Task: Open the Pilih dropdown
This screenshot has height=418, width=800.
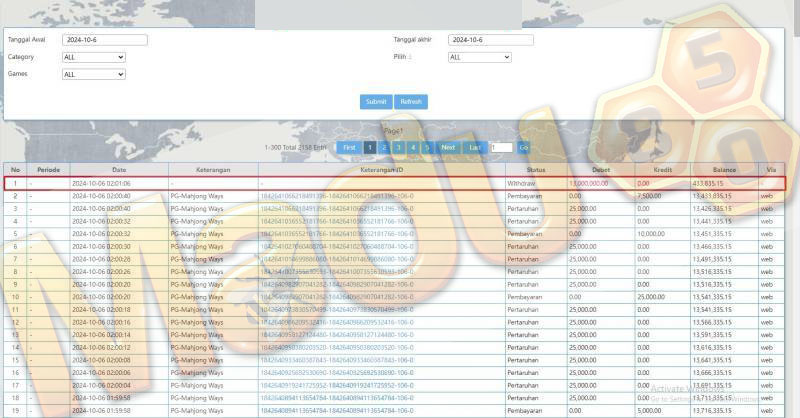Action: pos(479,57)
